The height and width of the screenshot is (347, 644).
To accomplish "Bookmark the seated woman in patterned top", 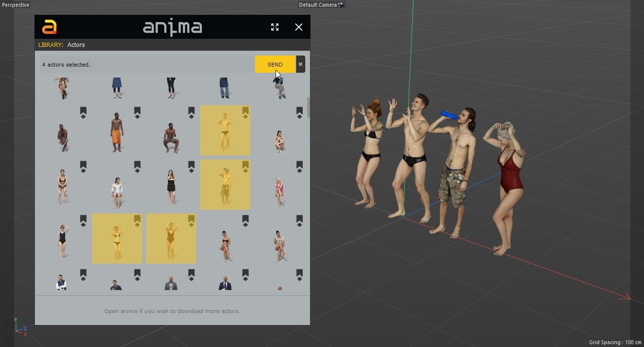I will click(299, 221).
